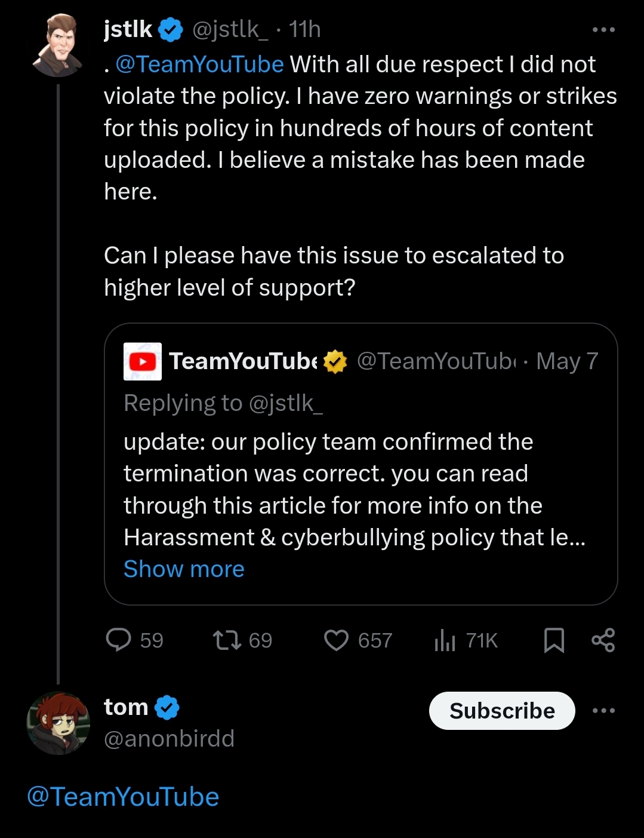
Task: Click tom's blue verified badge
Action: pyautogui.click(x=167, y=708)
